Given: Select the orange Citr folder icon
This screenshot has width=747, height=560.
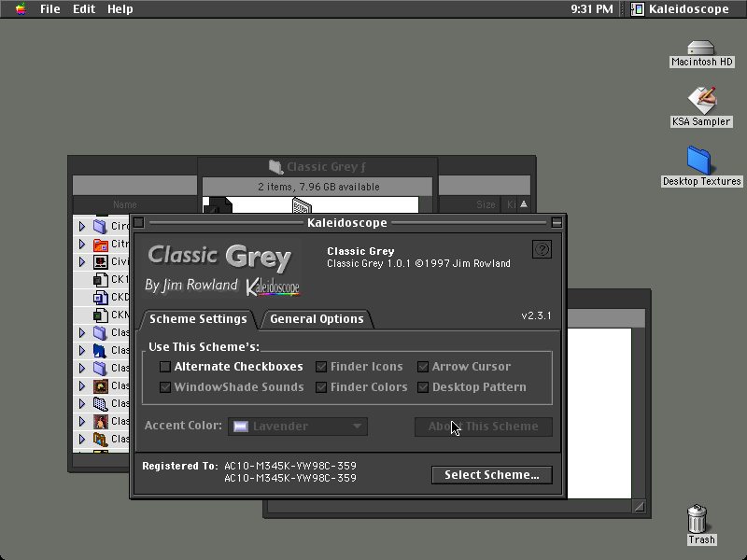Looking at the screenshot, I should tap(100, 244).
